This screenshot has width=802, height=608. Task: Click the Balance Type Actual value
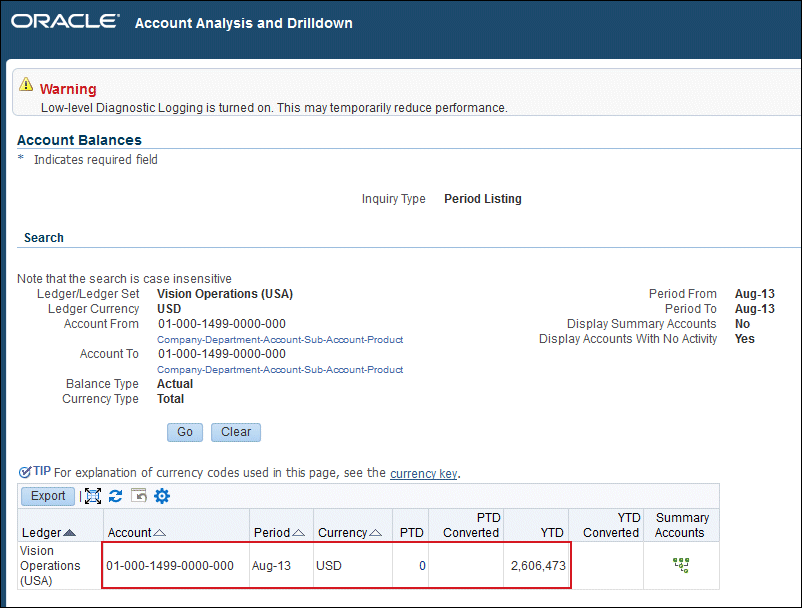(x=175, y=384)
